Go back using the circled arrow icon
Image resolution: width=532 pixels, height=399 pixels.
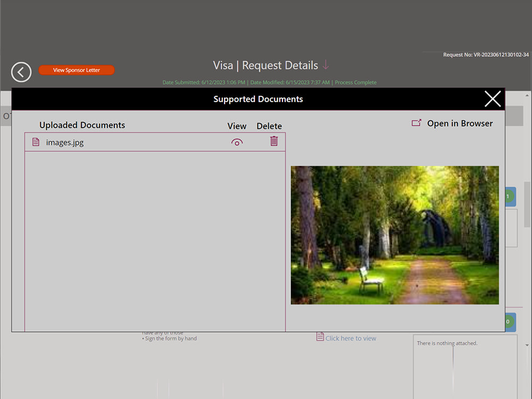click(x=21, y=72)
